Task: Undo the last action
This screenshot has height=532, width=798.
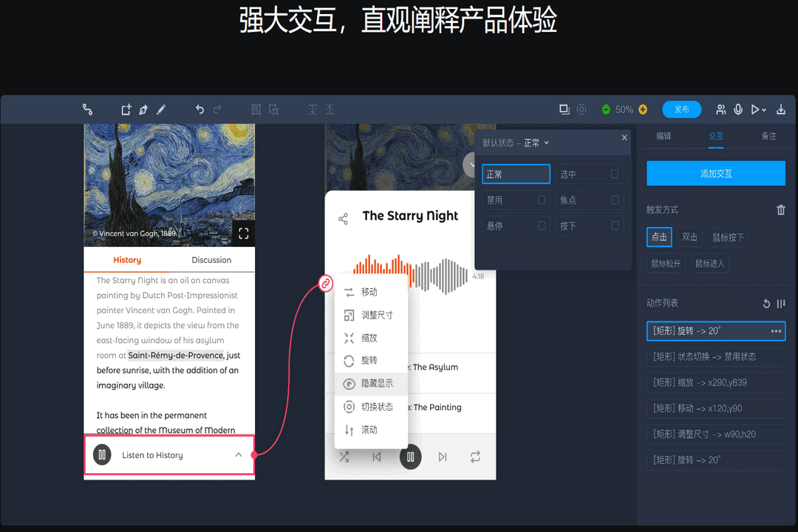Action: (199, 109)
